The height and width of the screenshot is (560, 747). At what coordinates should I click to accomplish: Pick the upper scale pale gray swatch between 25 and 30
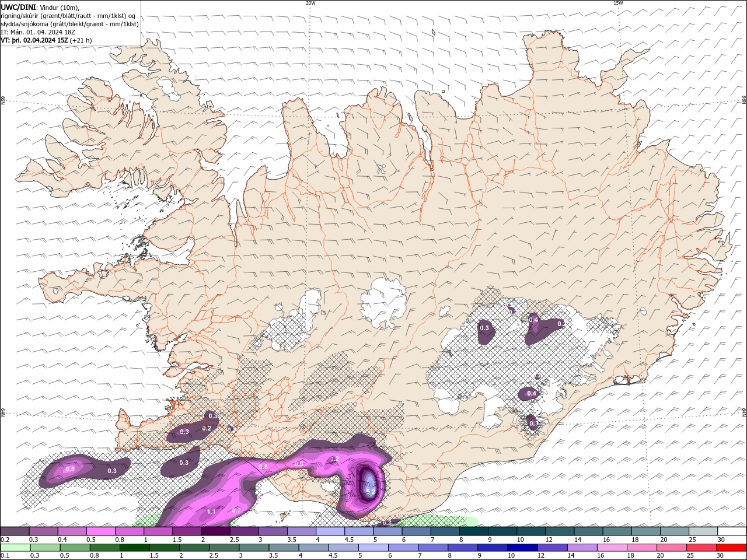click(703, 531)
